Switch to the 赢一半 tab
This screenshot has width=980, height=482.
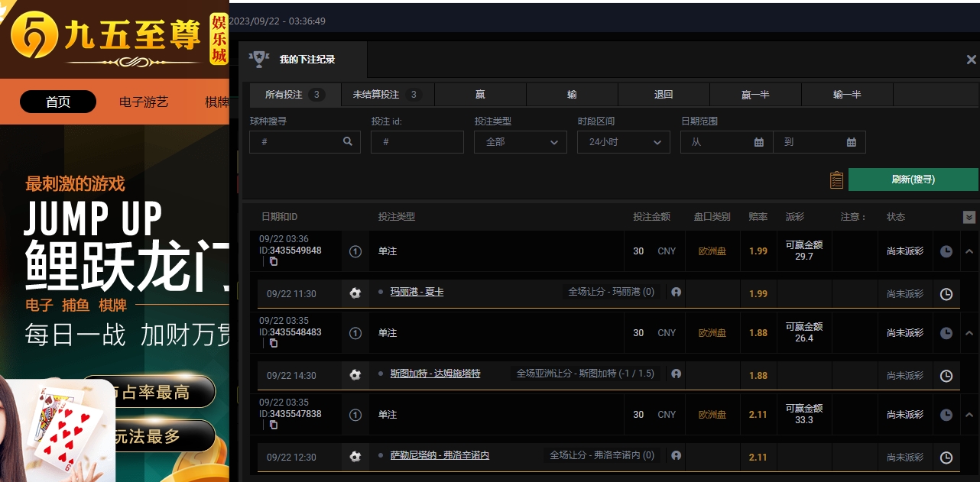click(755, 95)
